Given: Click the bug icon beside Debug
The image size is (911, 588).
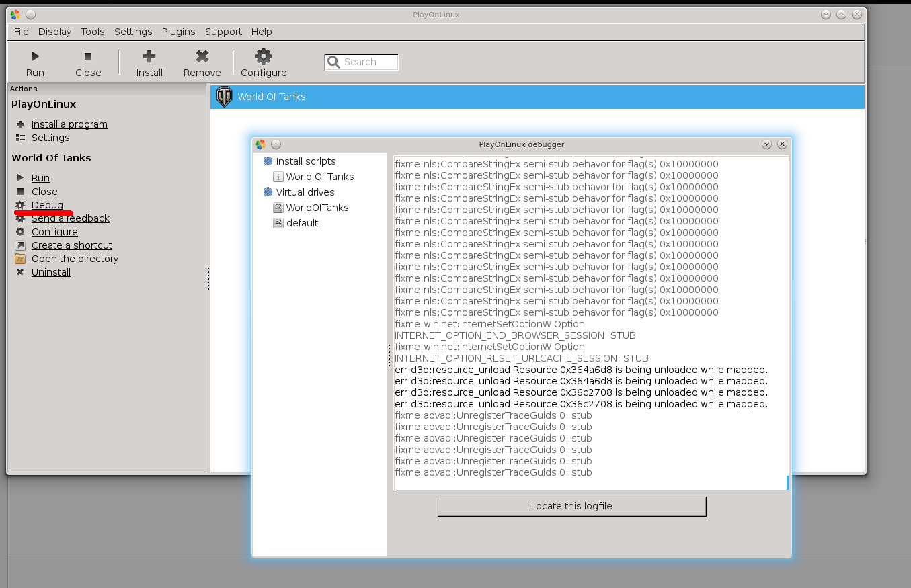Looking at the screenshot, I should coord(20,205).
